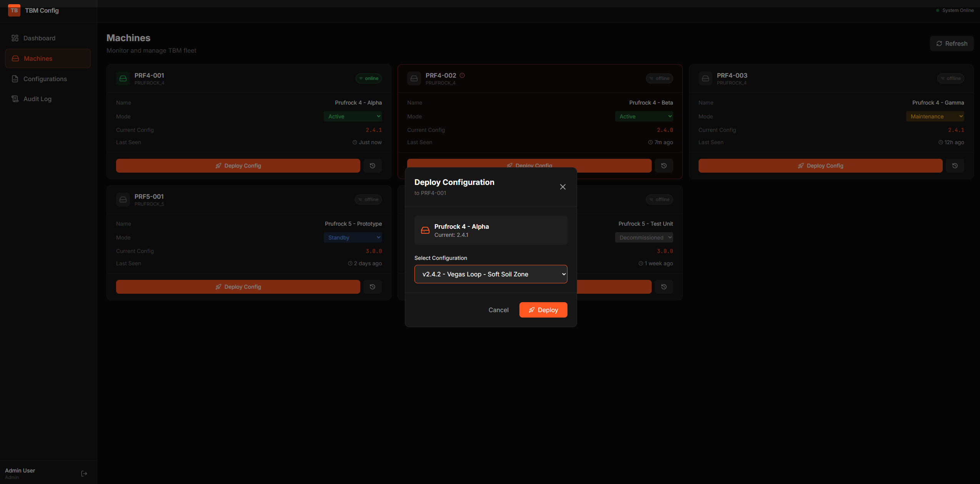Open deployment history for PRF4-002
Screen dimensions: 980x484
coord(664,166)
